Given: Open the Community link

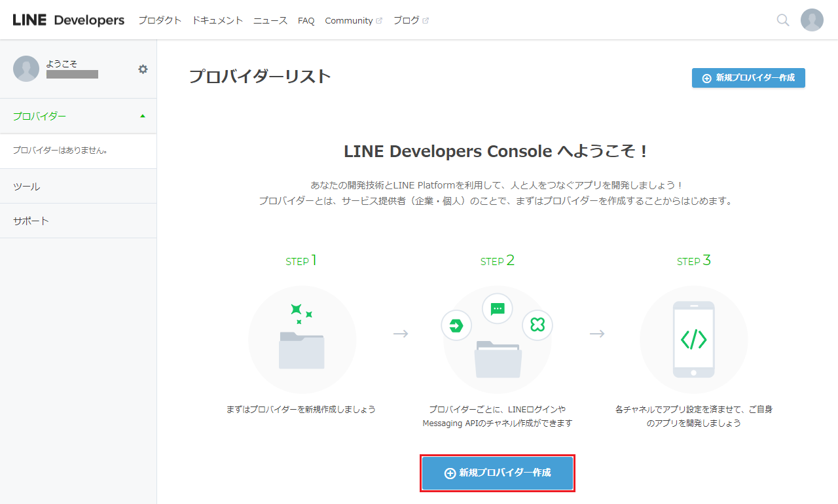Looking at the screenshot, I should click(349, 21).
